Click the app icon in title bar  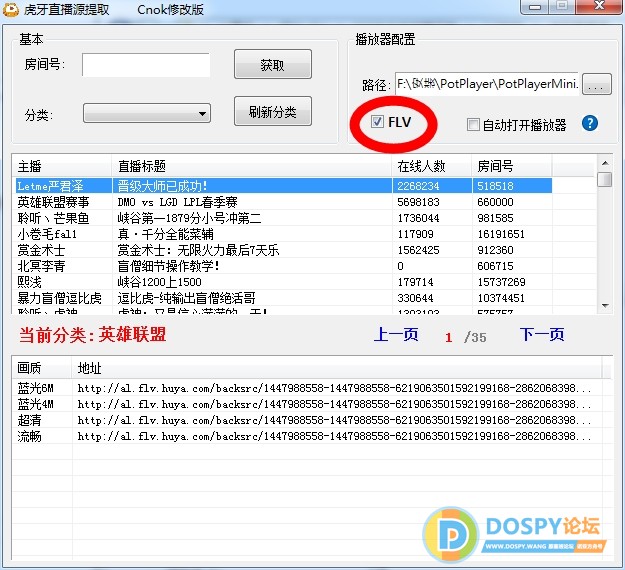tap(10, 9)
